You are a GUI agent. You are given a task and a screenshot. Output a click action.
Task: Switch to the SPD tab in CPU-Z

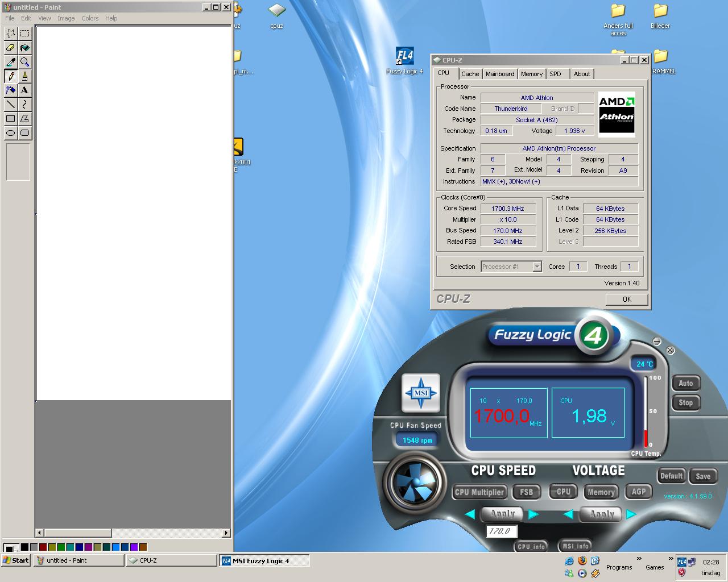click(556, 74)
